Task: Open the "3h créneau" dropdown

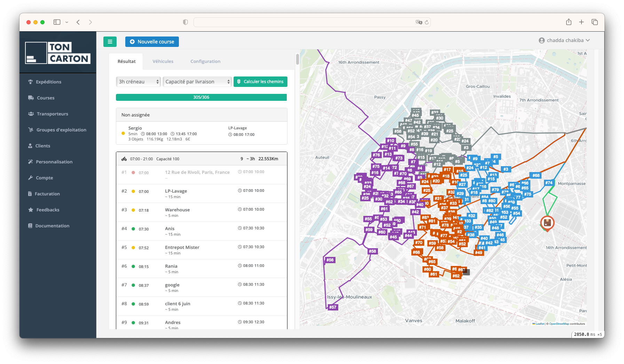Action: (138, 81)
